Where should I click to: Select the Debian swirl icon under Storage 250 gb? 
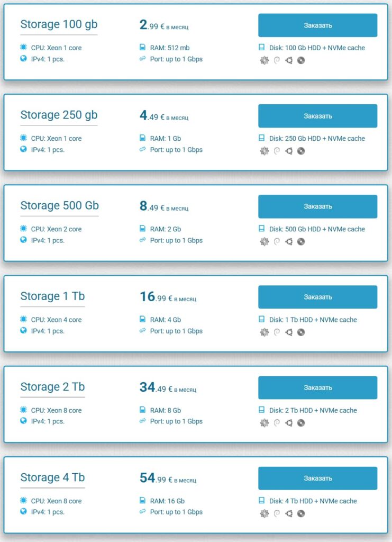point(277,151)
